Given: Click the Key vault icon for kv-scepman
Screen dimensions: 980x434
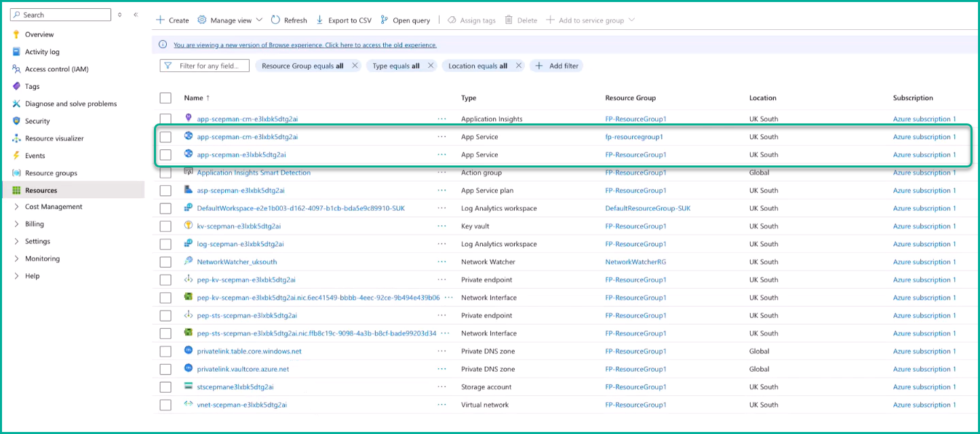Looking at the screenshot, I should [x=189, y=226].
